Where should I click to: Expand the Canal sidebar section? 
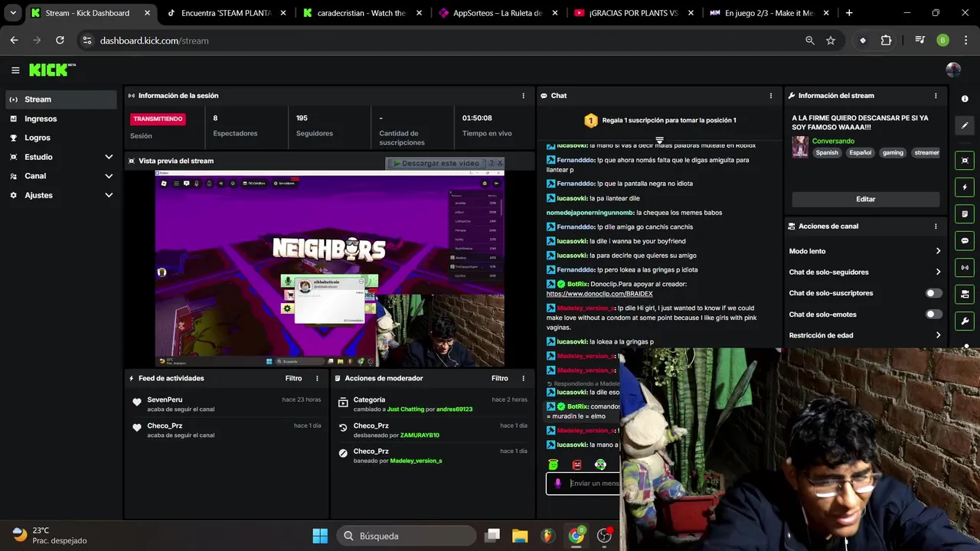60,176
